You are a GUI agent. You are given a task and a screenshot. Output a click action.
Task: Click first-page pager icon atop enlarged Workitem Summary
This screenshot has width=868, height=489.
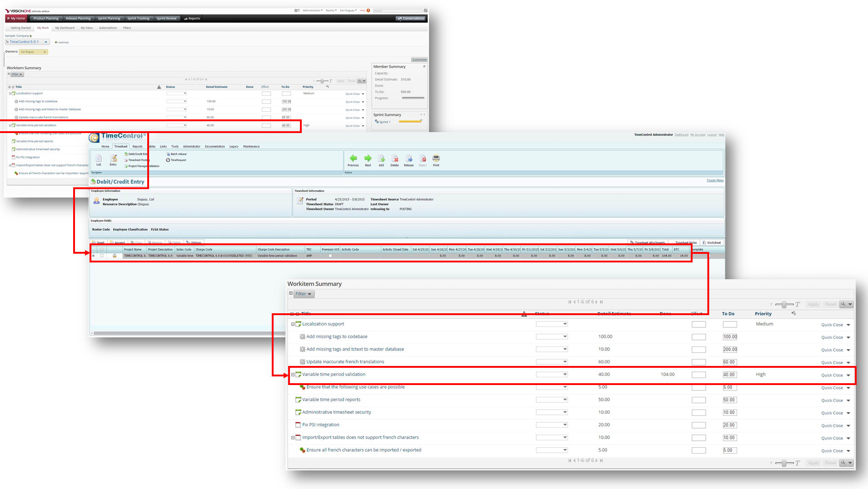pos(569,302)
